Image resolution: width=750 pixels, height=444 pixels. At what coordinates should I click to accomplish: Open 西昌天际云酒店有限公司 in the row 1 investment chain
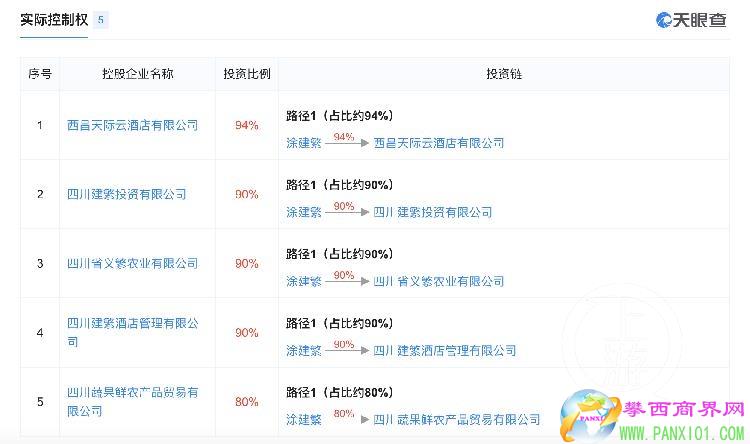coord(438,143)
